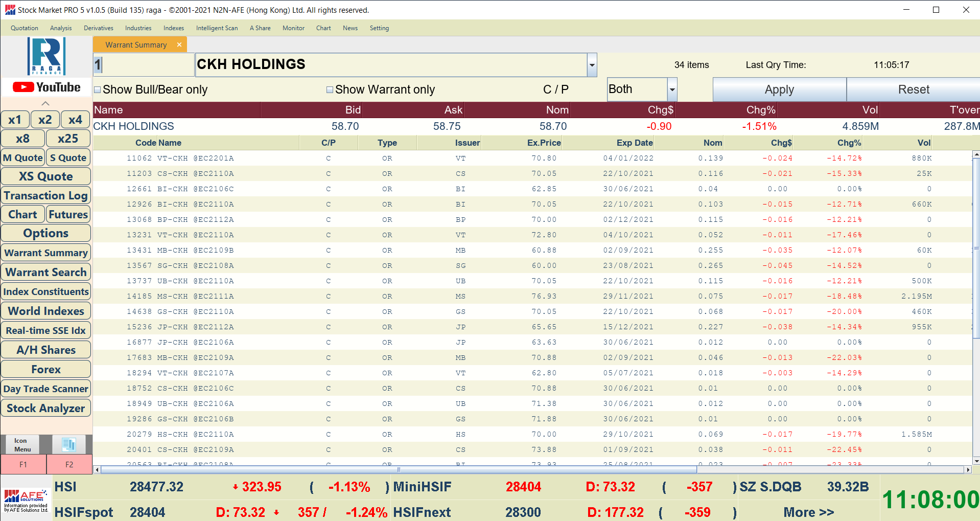This screenshot has width=980, height=521.
Task: Click the Stock Market PRO title icon
Action: [x=10, y=10]
